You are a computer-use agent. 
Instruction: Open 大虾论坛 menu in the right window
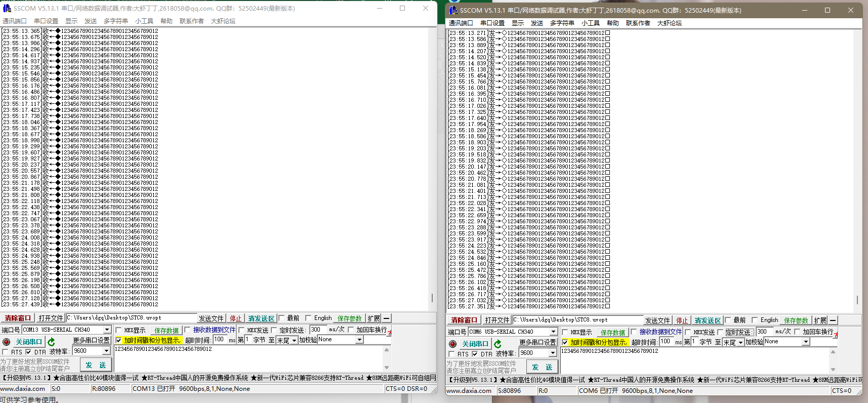[x=669, y=23]
